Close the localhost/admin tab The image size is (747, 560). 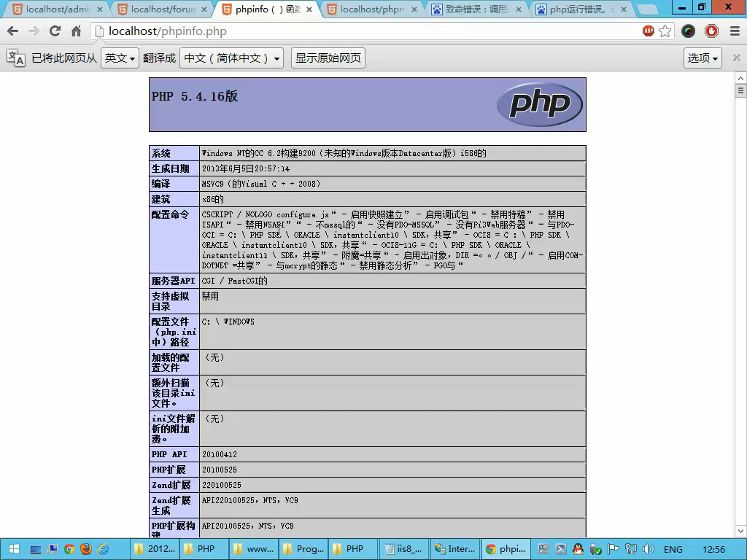(99, 9)
